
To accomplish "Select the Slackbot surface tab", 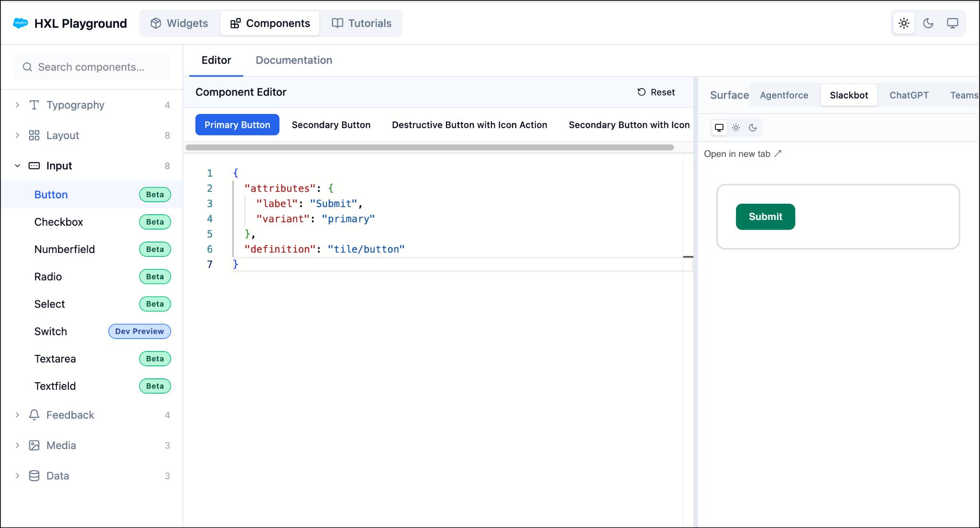I will (849, 95).
